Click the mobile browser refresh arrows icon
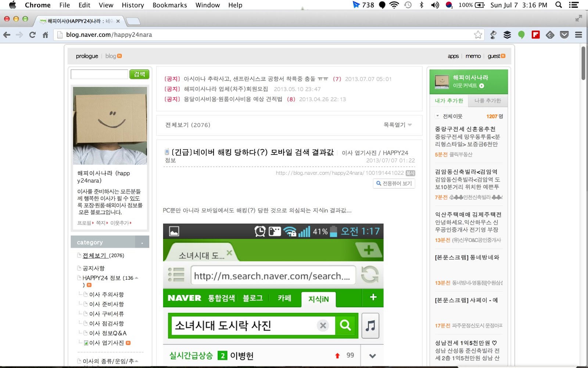The height and width of the screenshot is (368, 588). (x=370, y=275)
